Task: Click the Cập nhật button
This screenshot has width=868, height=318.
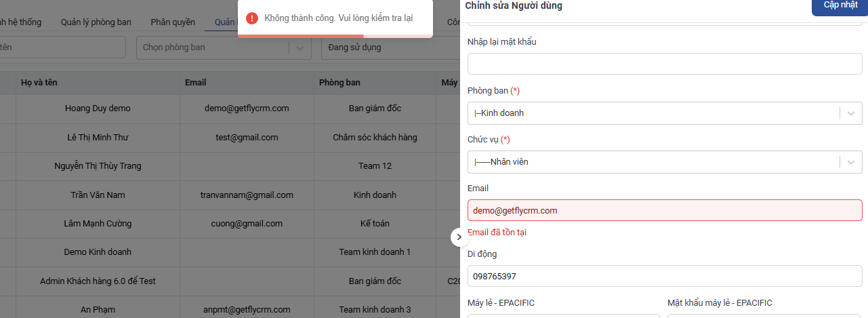Action: coord(840,5)
